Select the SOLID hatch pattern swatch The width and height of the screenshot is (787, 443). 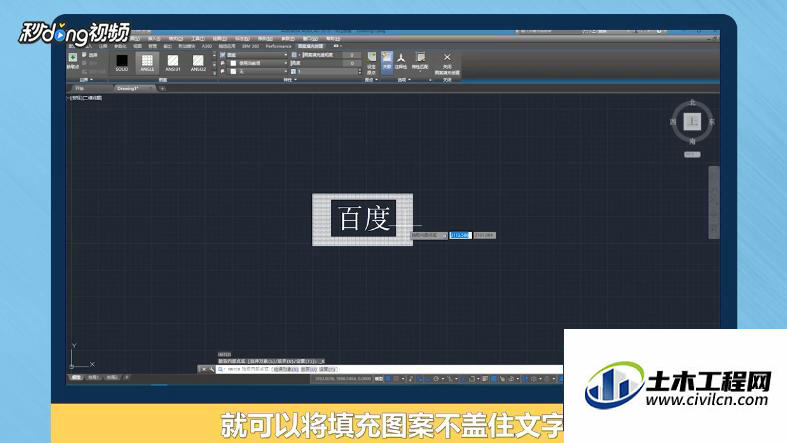[x=121, y=63]
